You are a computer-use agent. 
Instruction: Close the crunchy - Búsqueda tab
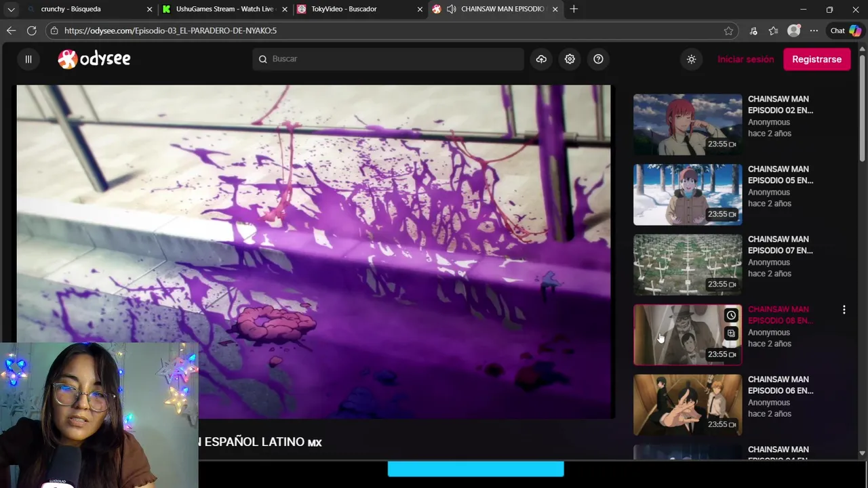[149, 9]
